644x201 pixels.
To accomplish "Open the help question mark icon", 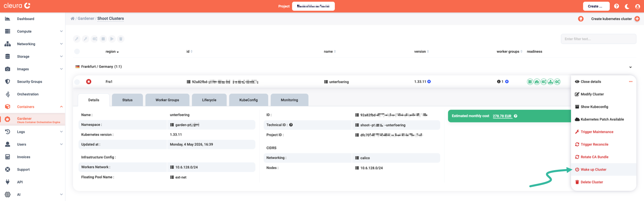I will click(x=616, y=6).
